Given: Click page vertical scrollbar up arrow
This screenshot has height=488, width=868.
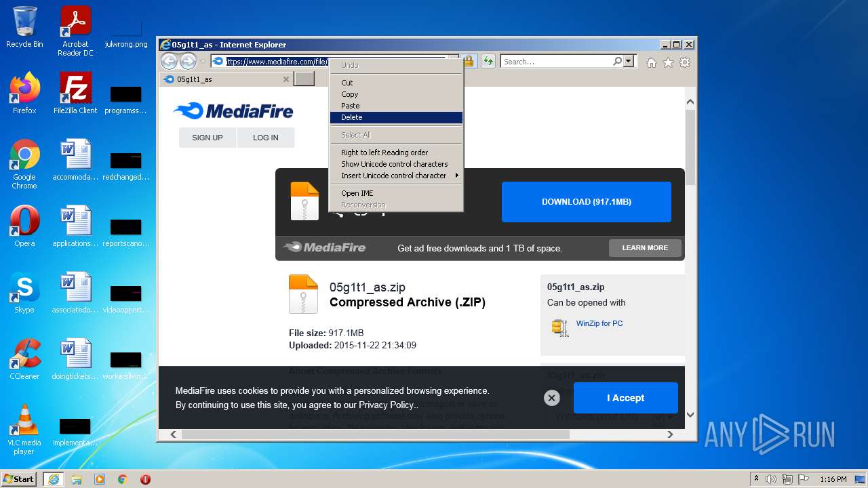Looking at the screenshot, I should click(x=690, y=102).
